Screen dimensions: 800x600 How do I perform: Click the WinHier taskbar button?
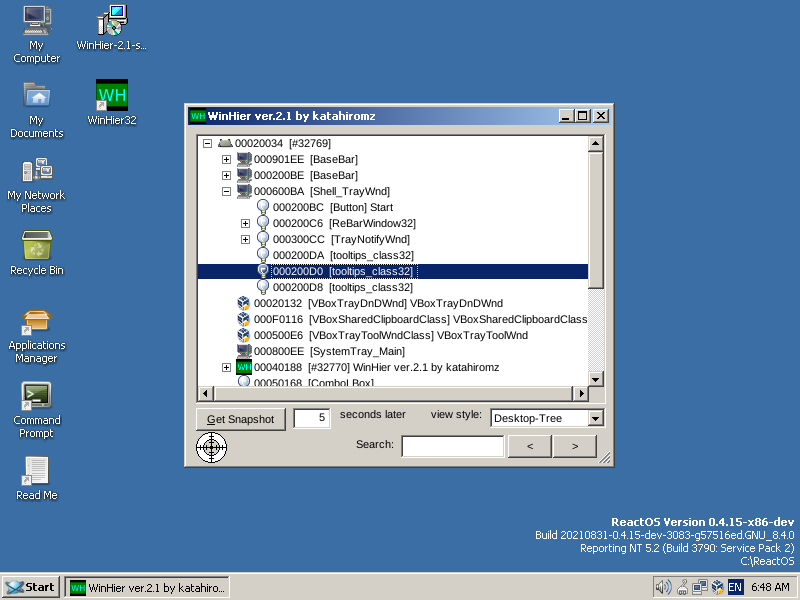click(147, 587)
